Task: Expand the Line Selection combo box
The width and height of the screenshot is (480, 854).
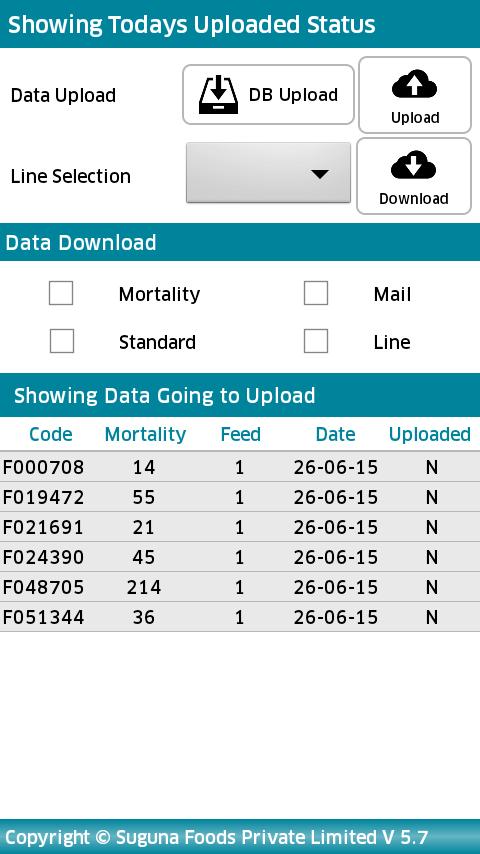Action: click(268, 173)
